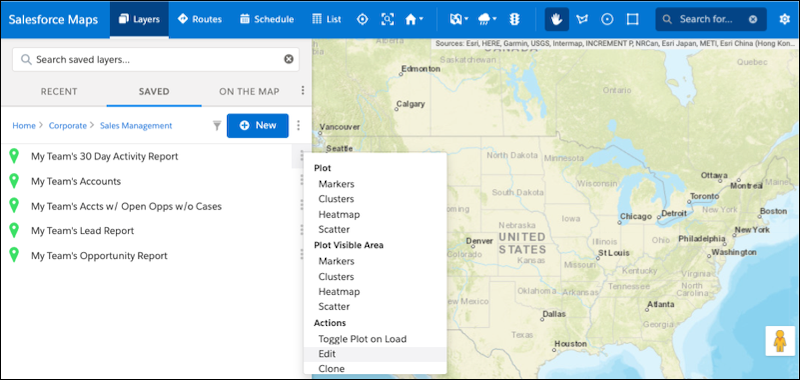Open the Routes tab
The width and height of the screenshot is (800, 380).
(x=199, y=19)
